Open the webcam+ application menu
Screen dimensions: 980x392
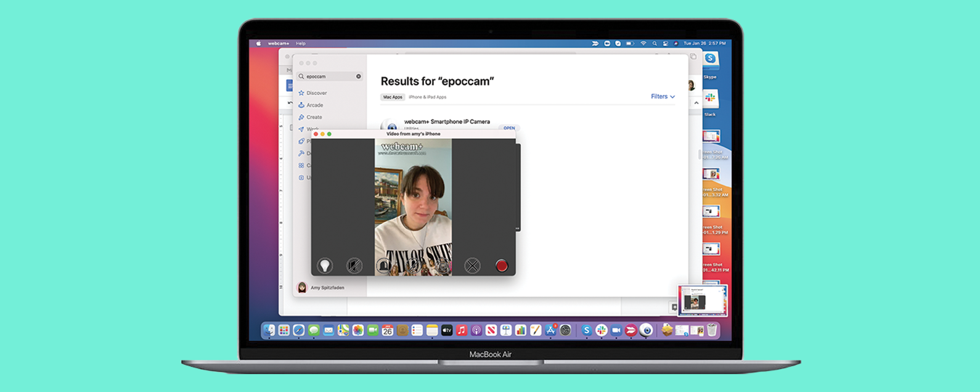pos(279,44)
